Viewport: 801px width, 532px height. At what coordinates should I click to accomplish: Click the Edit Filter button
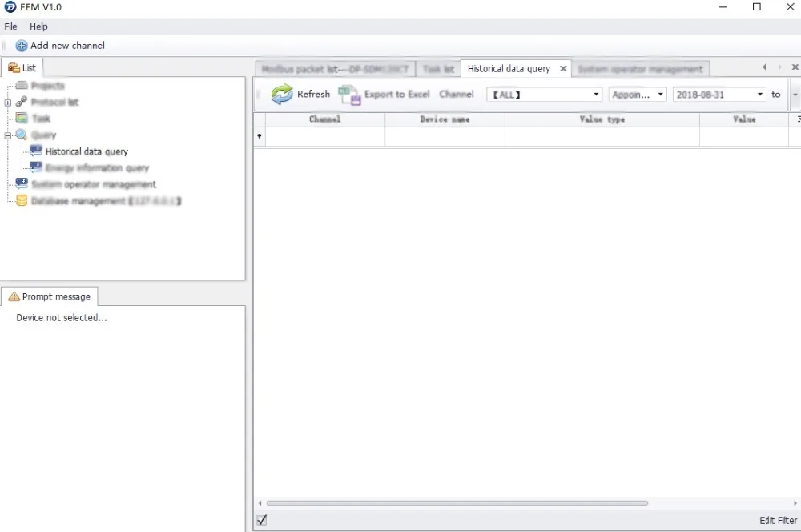click(778, 520)
